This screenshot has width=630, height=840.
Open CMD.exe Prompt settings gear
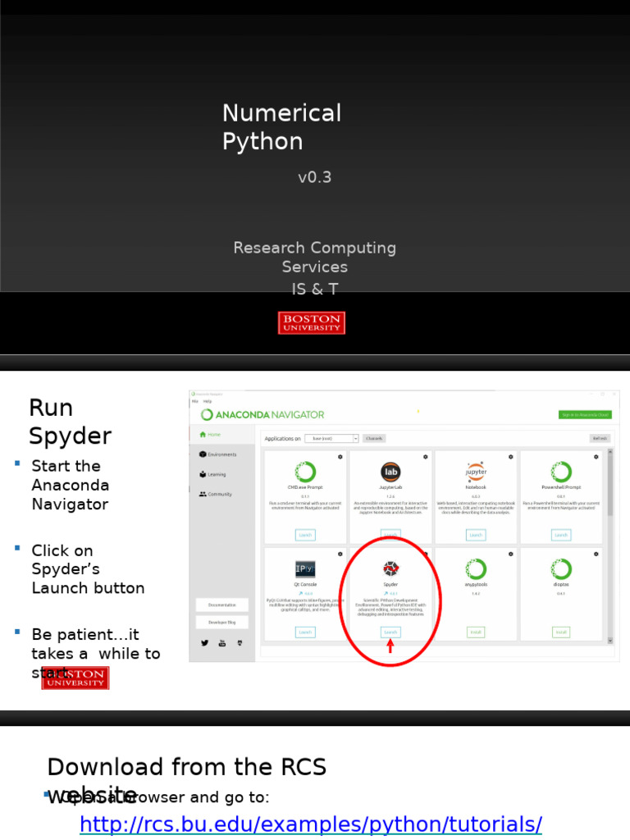coord(340,457)
